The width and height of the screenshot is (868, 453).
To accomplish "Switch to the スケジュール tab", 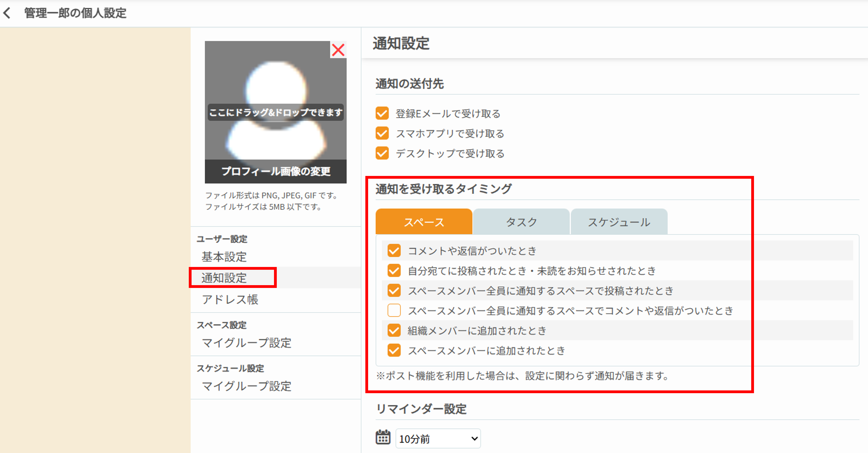I will tap(619, 222).
